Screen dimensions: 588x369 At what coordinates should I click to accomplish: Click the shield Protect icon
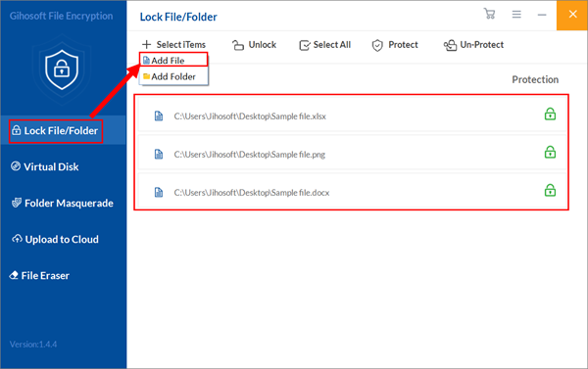(x=377, y=45)
